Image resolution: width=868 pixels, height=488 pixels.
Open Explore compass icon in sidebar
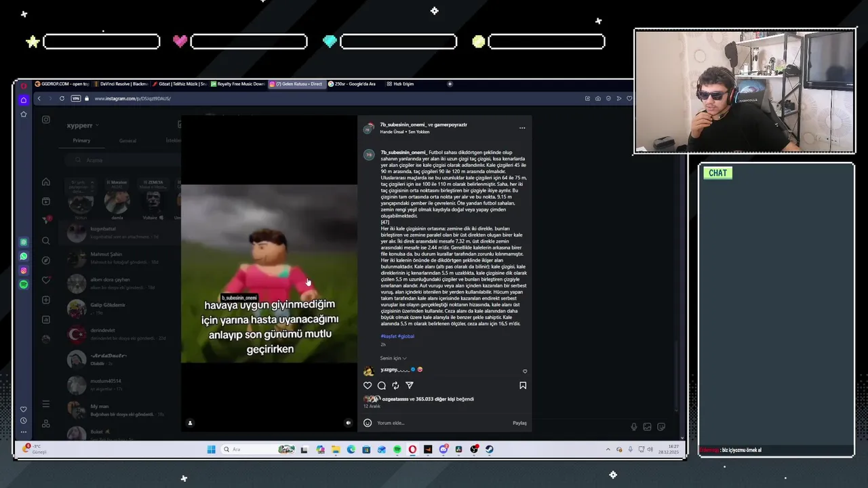(x=45, y=260)
